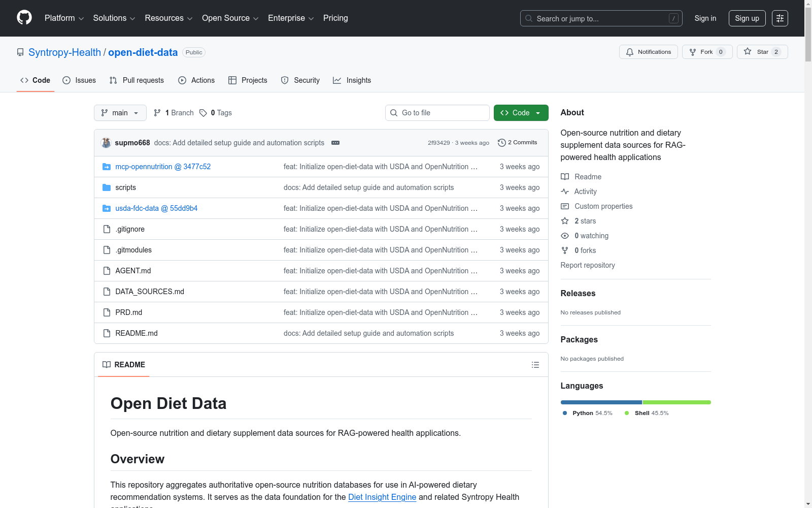This screenshot has width=812, height=508.
Task: Click the eye icon beside 0 watching
Action: point(565,236)
